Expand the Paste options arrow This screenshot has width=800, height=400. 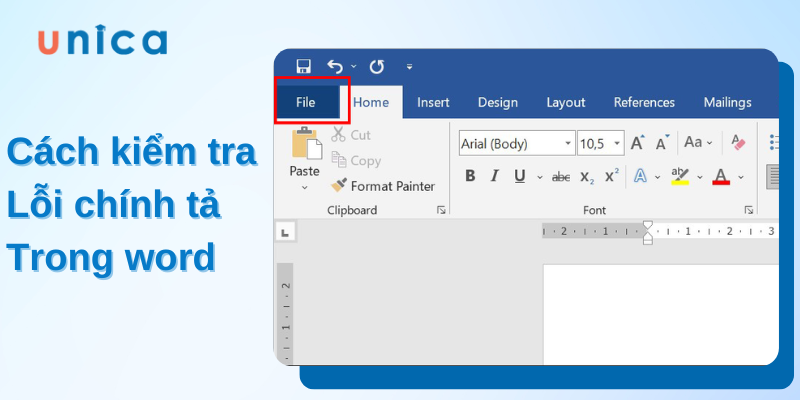[x=305, y=187]
